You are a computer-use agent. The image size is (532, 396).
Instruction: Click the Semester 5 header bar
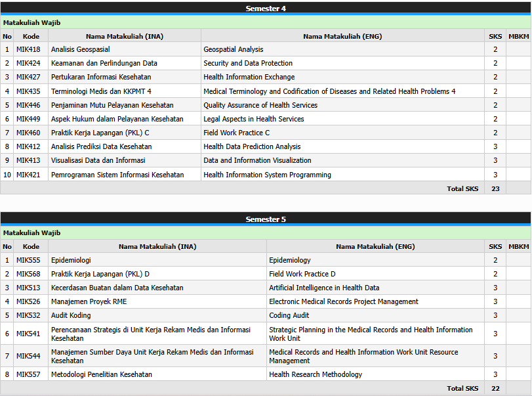click(266, 219)
